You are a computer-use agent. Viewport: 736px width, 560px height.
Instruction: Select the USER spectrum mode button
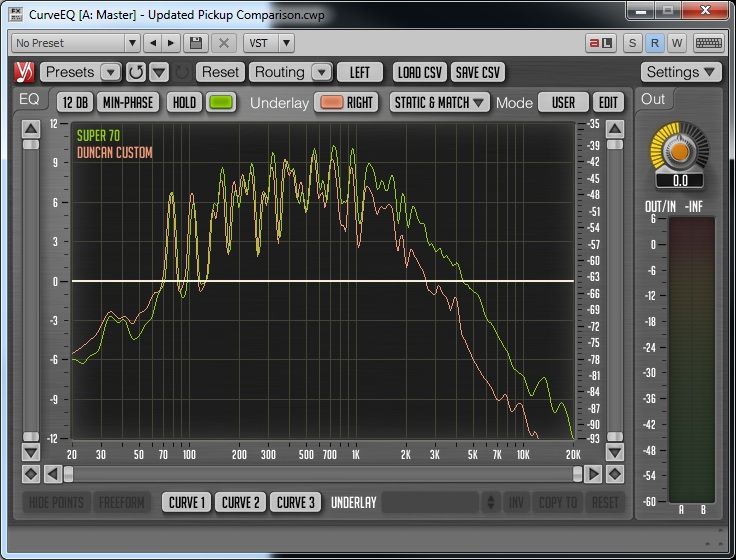click(563, 102)
